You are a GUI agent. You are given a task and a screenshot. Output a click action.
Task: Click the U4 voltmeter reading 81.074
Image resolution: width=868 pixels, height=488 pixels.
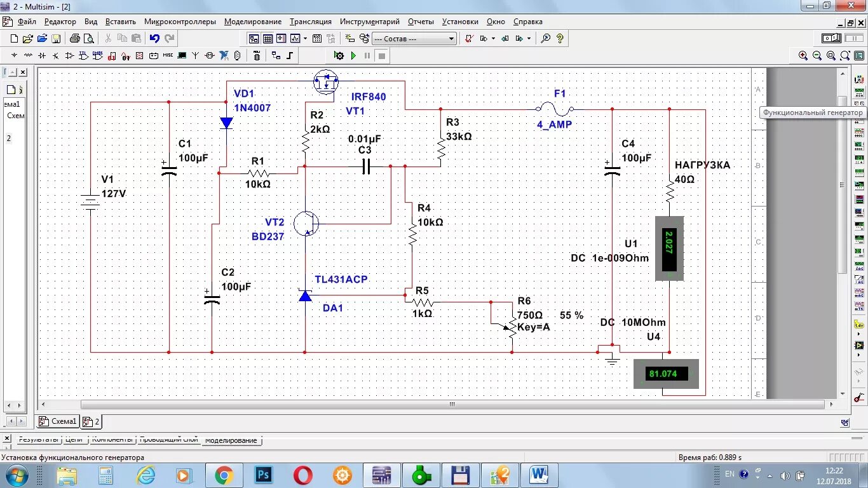(x=667, y=374)
